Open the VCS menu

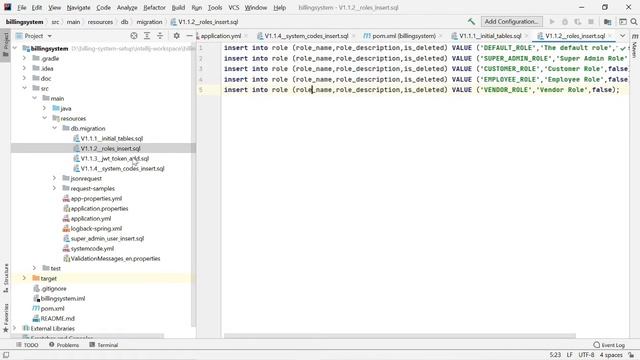point(233,8)
